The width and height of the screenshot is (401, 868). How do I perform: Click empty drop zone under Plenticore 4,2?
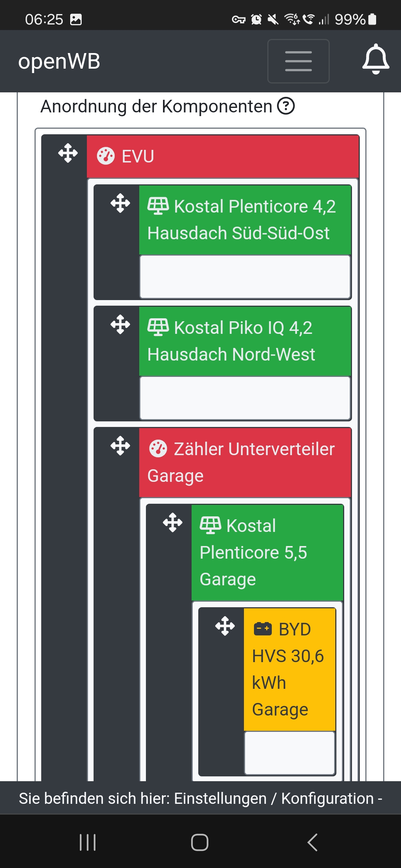[245, 277]
